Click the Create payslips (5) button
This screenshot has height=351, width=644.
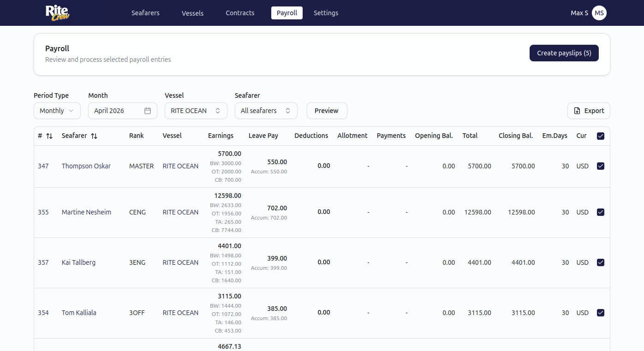[564, 53]
